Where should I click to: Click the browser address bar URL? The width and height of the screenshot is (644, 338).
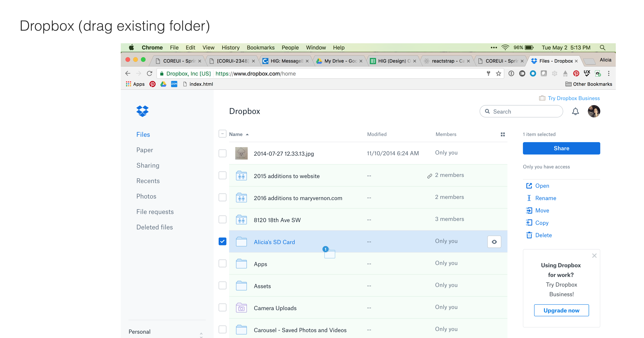[x=256, y=73]
